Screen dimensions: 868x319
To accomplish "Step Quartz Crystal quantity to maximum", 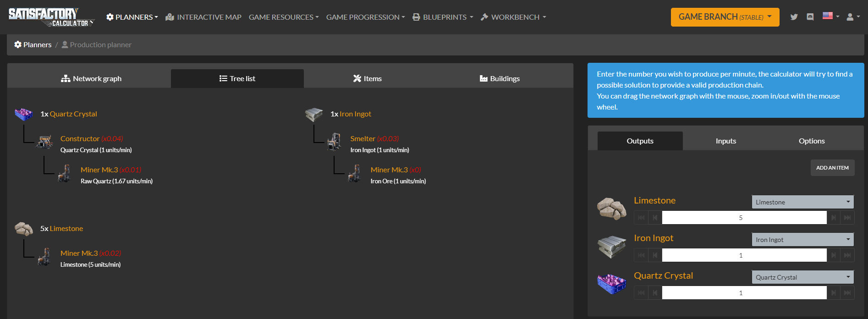I will 847,293.
